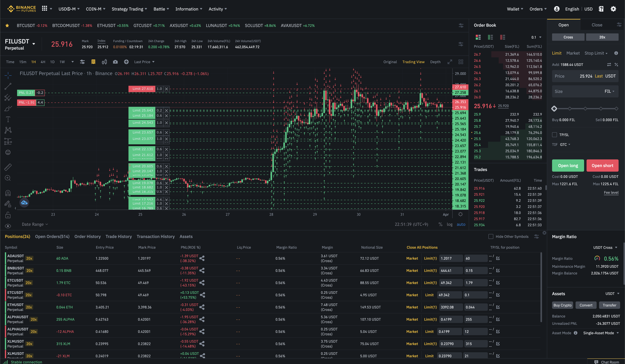Open the chart indicators settings icon
The height and width of the screenshot is (364, 625).
(82, 62)
